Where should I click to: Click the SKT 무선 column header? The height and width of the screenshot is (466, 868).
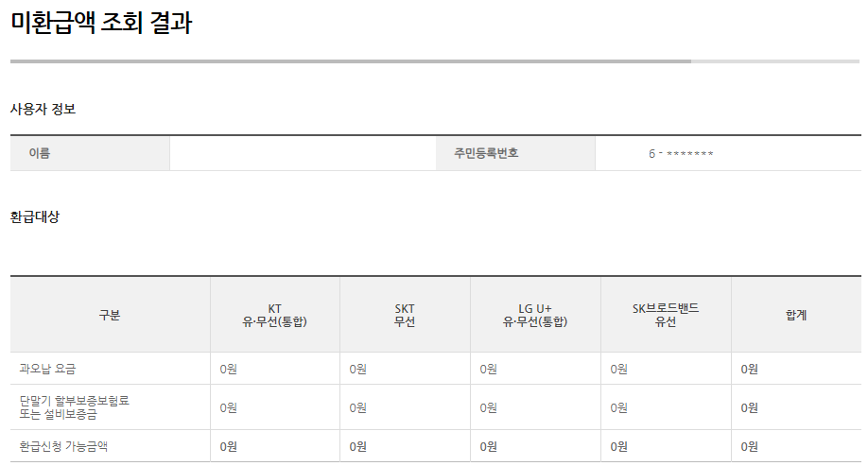(405, 315)
